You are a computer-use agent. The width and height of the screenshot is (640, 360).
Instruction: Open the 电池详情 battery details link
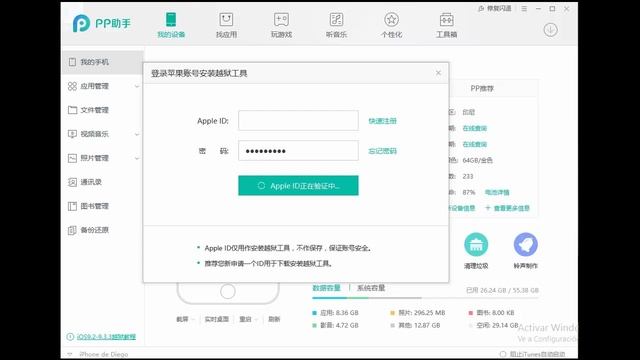point(497,192)
